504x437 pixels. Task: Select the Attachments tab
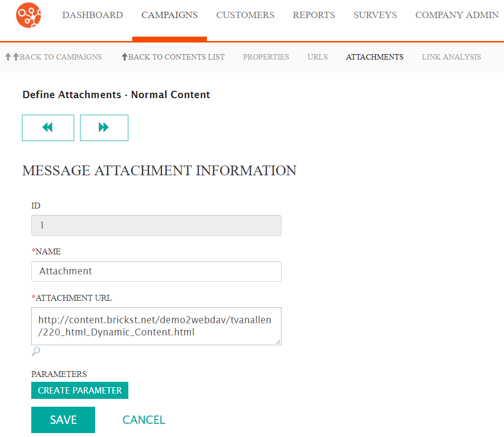pyautogui.click(x=375, y=57)
